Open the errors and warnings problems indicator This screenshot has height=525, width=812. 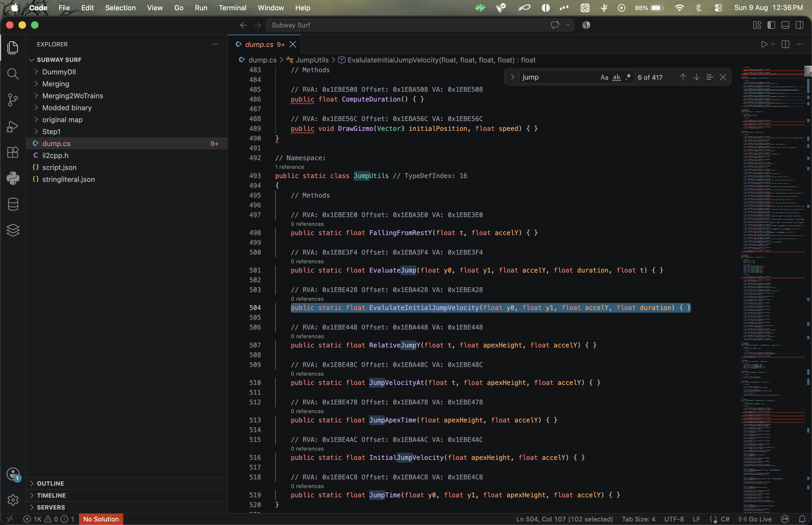[x=49, y=519]
